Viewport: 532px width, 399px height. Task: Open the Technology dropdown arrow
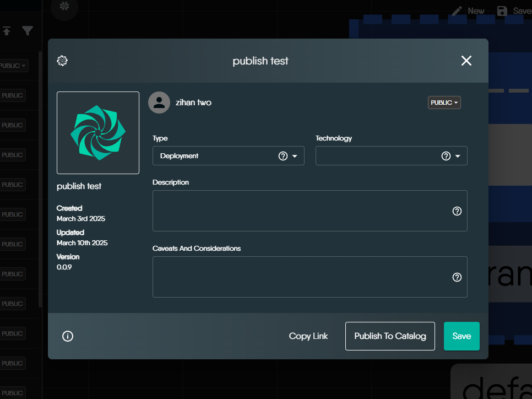tap(458, 156)
